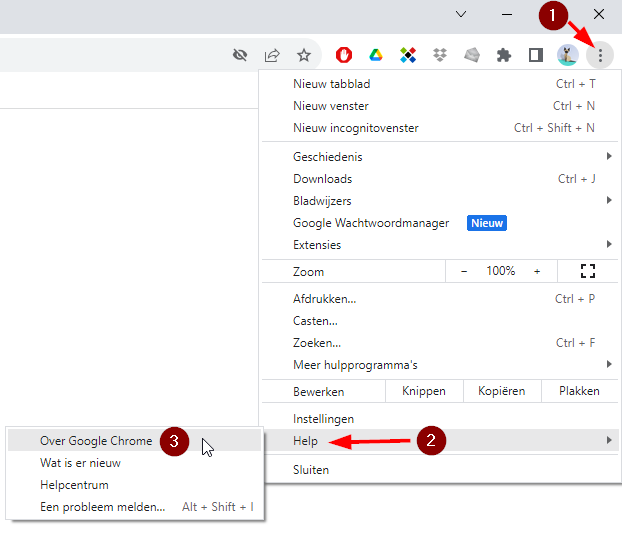Bookmark this page with the star icon

[304, 55]
